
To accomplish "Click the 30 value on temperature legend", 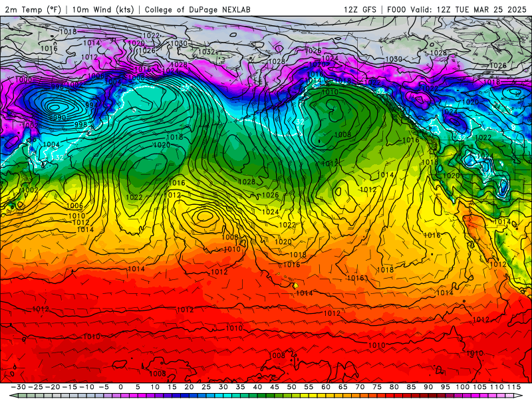I will (223, 387).
